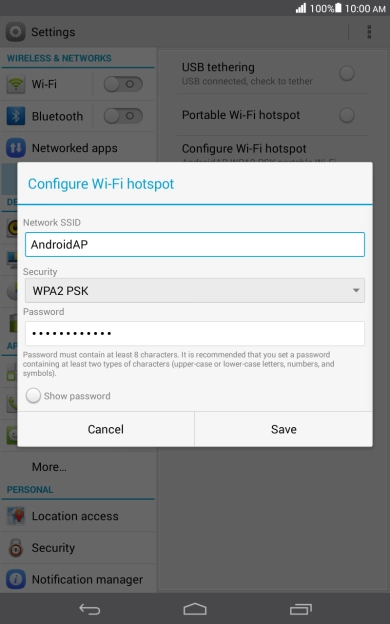390x624 pixels.
Task: Click the Network SSID field containing AndroidAP
Action: tap(195, 244)
